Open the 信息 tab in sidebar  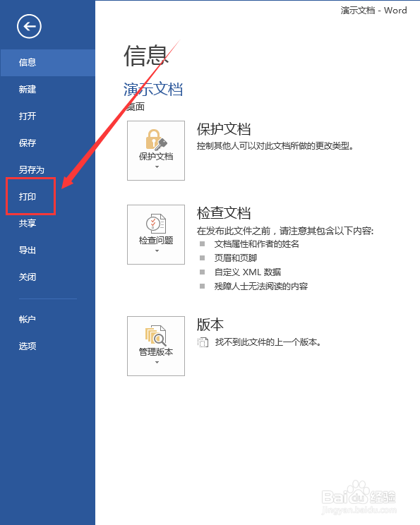point(48,63)
